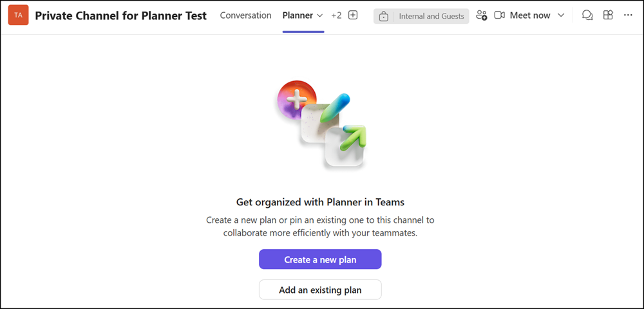Click the video camera icon
Image resolution: width=644 pixels, height=309 pixels.
coord(500,15)
